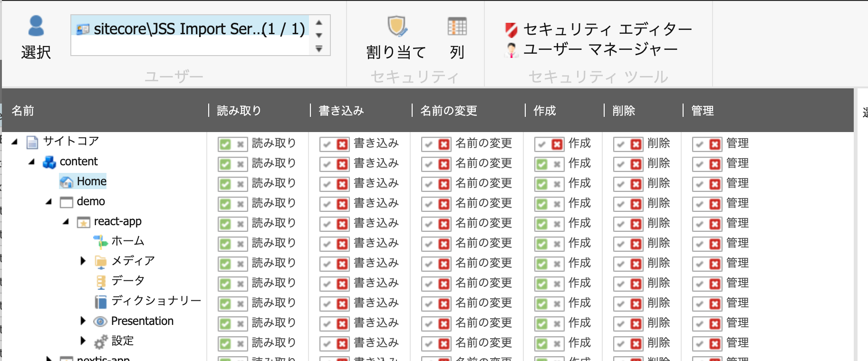The width and height of the screenshot is (868, 361).
Task: Click the 作成 column header
Action: (x=544, y=111)
